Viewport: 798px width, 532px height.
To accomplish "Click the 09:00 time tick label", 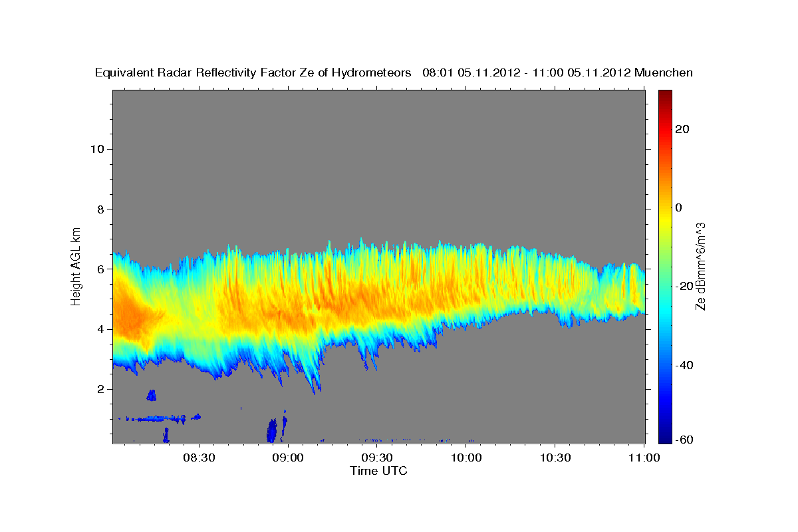I will pyautogui.click(x=289, y=458).
